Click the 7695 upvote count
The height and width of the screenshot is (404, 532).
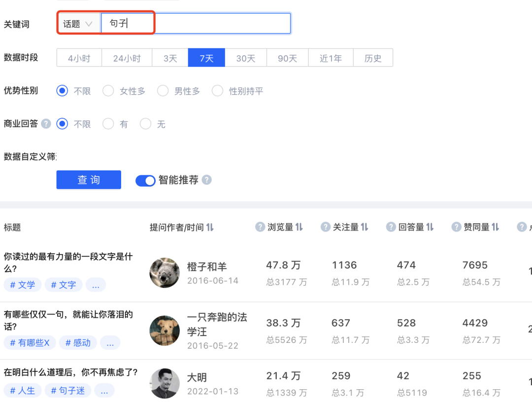475,265
